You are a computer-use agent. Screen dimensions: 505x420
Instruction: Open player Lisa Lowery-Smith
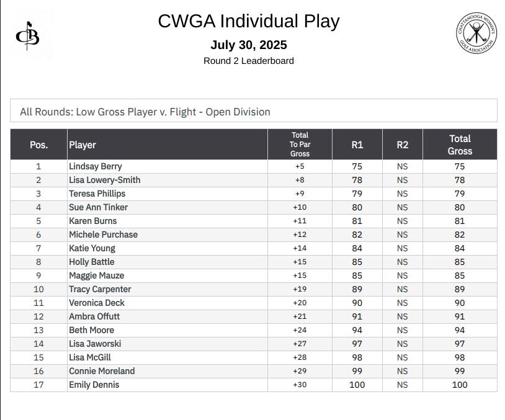pyautogui.click(x=105, y=180)
